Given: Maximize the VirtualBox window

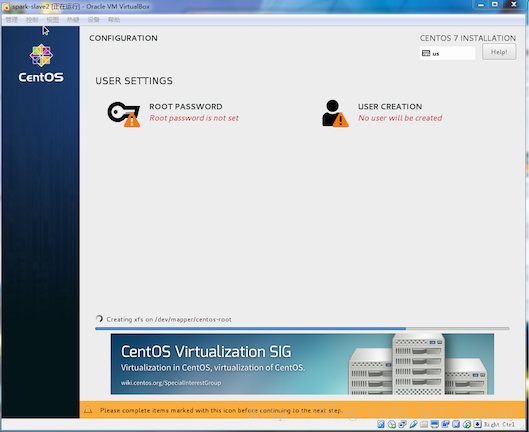Looking at the screenshot, I should click(x=495, y=4).
